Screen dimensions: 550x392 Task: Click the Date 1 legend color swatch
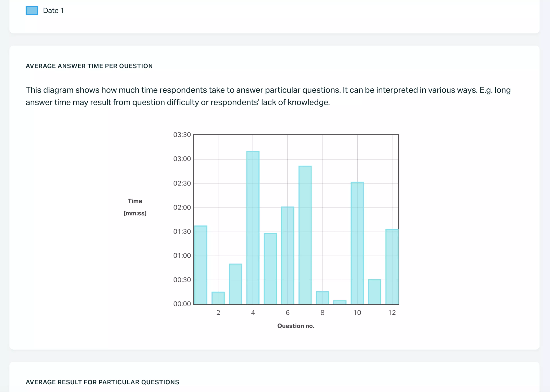click(32, 10)
